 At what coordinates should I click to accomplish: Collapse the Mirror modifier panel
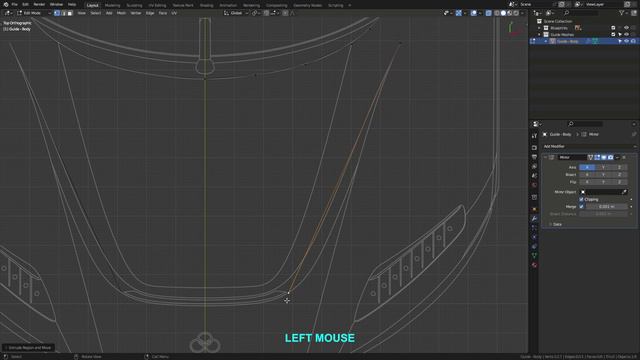pos(545,157)
